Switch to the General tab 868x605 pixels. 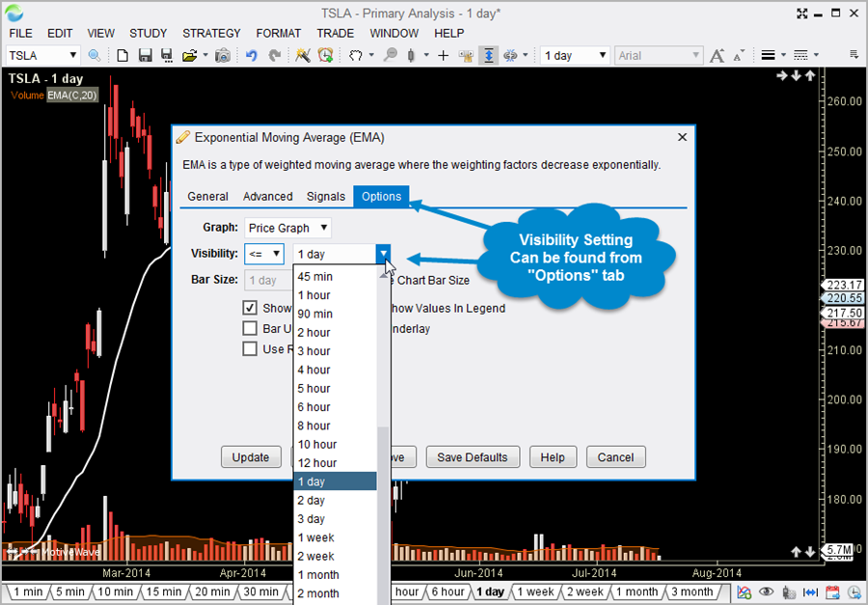(x=207, y=196)
